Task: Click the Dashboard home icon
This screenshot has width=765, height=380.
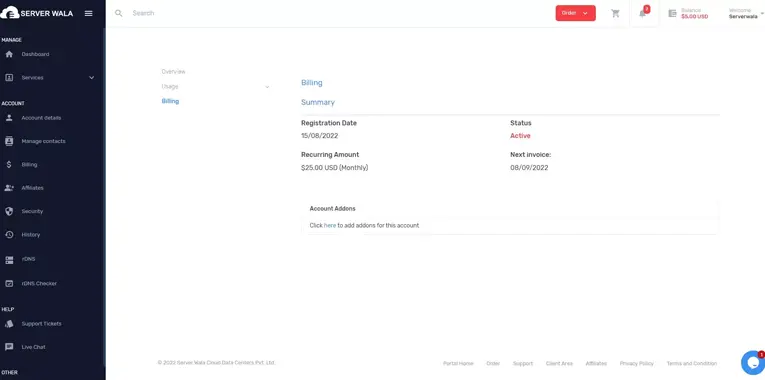Action: [x=9, y=54]
